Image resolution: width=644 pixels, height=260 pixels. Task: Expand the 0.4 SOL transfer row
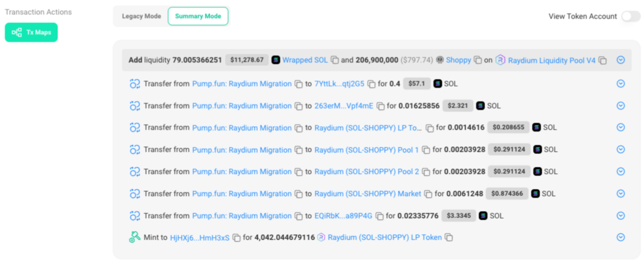tap(620, 84)
